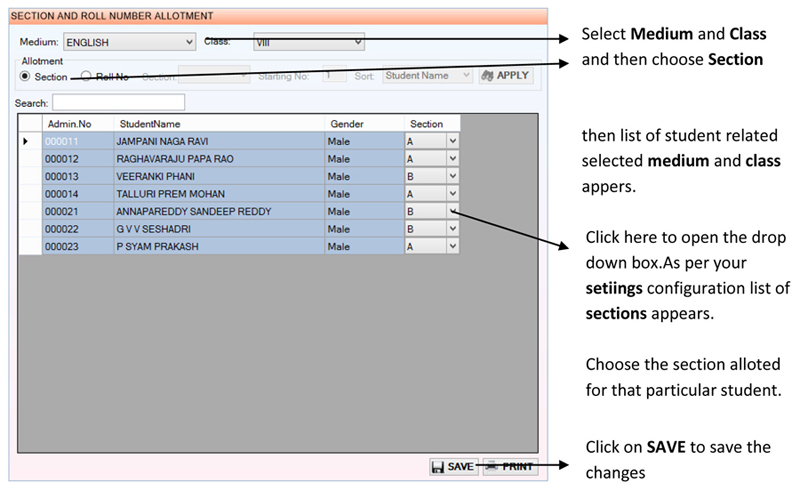Click Gender cell Male for VEERANKI PHANI
Image resolution: width=800 pixels, height=491 pixels.
(x=364, y=177)
